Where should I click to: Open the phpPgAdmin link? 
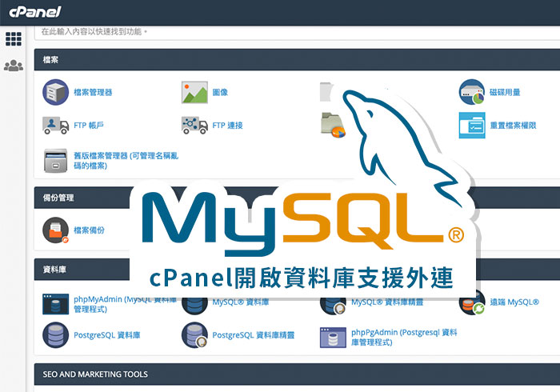404,338
